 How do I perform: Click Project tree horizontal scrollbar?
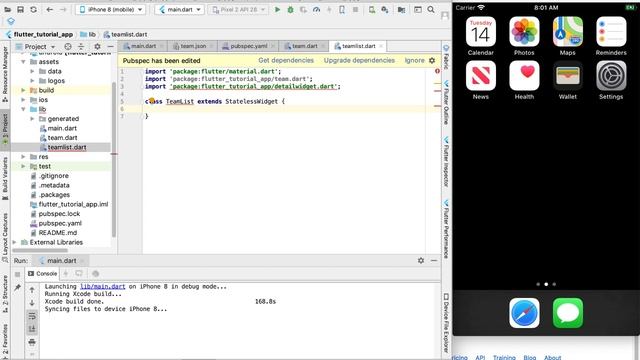coord(40,251)
